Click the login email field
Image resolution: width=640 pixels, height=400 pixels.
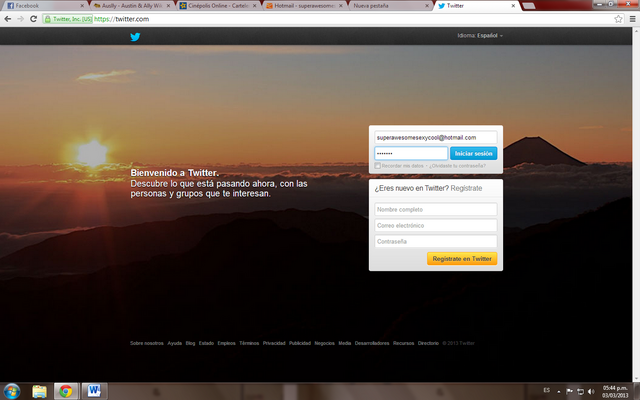point(436,138)
